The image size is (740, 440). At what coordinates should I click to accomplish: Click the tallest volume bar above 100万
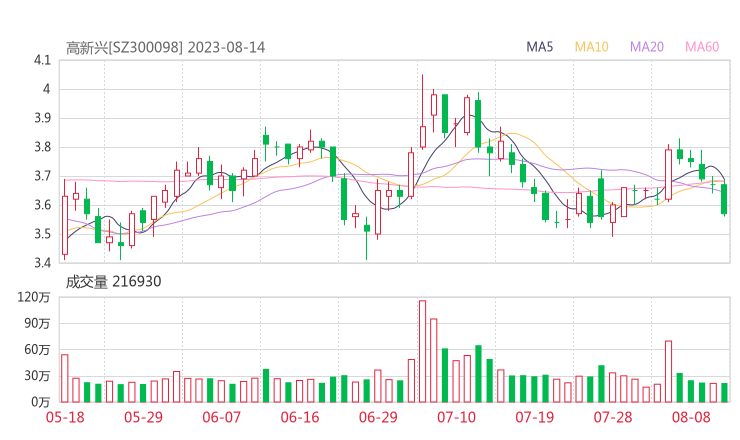(x=422, y=351)
